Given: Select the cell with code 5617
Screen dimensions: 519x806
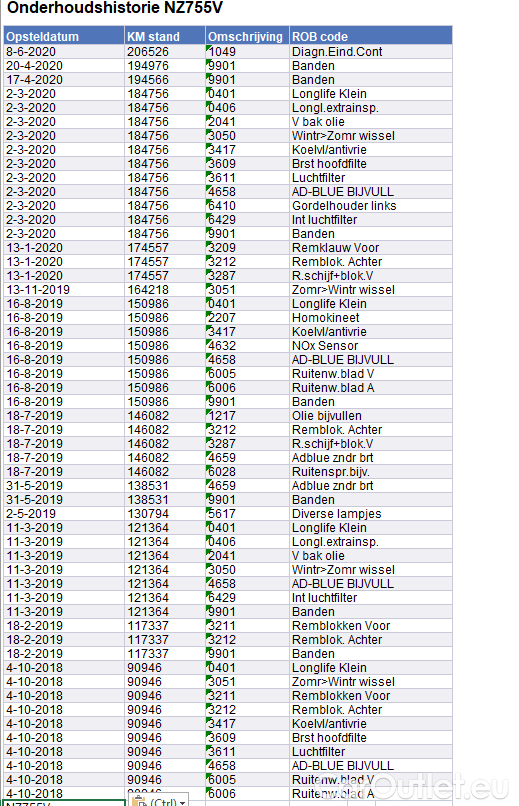Looking at the screenshot, I should (x=247, y=514).
